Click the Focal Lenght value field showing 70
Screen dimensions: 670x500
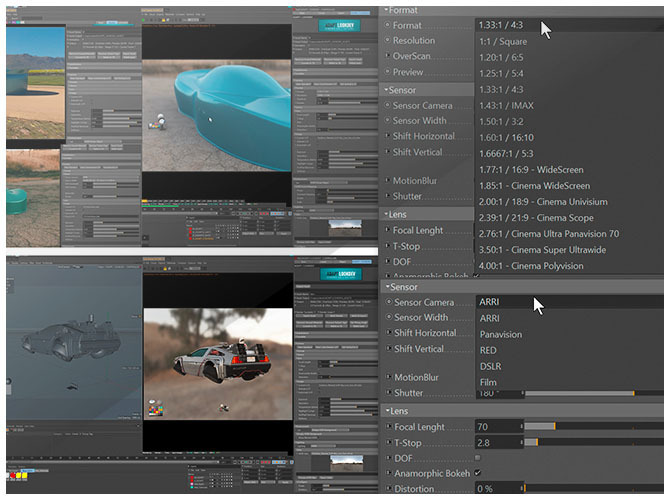pyautogui.click(x=497, y=426)
